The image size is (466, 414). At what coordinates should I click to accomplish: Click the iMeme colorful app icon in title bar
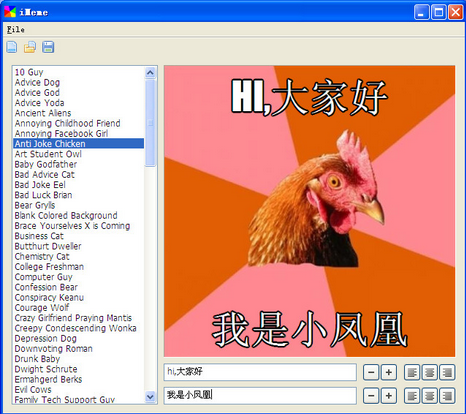10,12
